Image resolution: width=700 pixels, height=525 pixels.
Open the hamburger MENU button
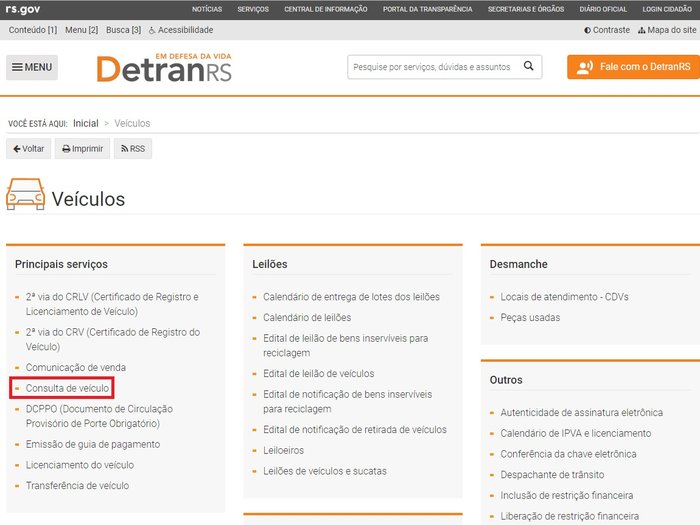(x=32, y=67)
